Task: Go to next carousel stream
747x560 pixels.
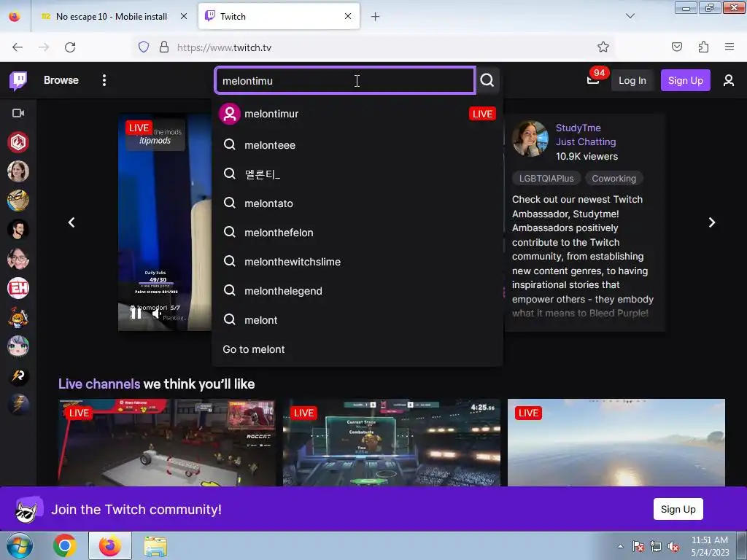Action: coord(712,222)
